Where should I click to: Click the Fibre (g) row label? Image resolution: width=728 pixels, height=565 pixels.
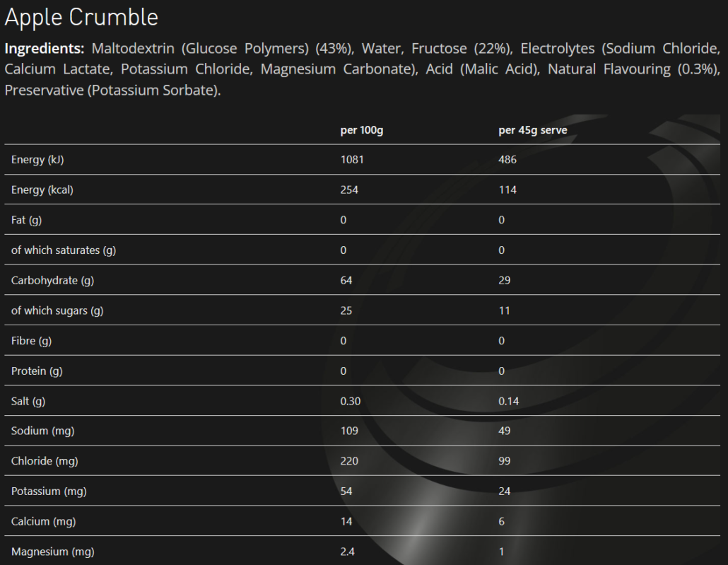pyautogui.click(x=31, y=341)
